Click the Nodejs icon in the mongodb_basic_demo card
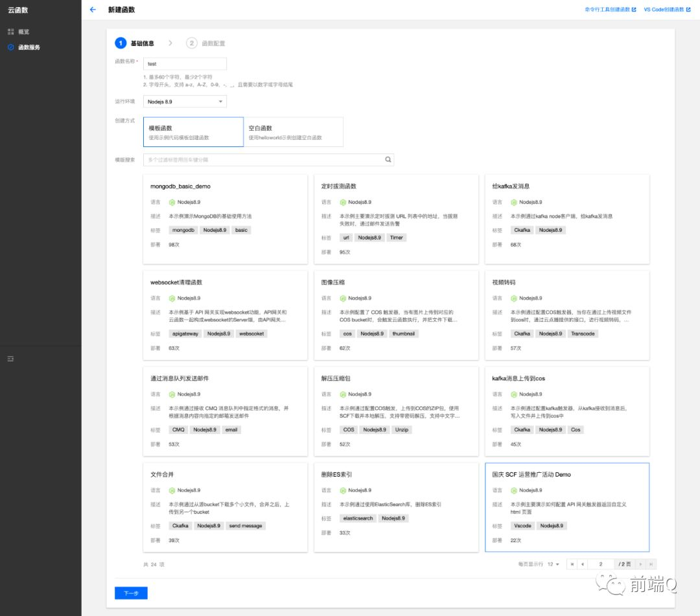The image size is (700, 616). (172, 203)
